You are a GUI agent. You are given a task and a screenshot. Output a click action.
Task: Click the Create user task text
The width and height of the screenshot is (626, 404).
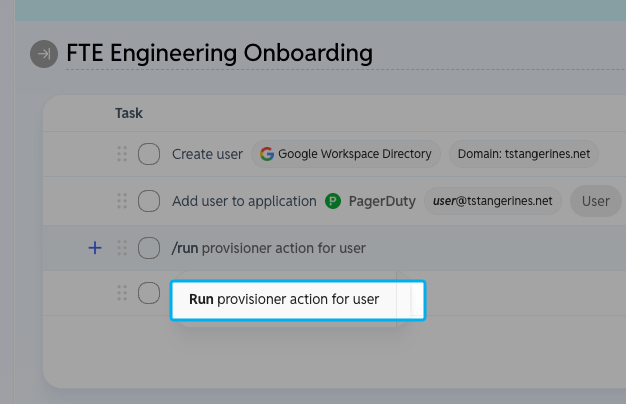point(207,154)
